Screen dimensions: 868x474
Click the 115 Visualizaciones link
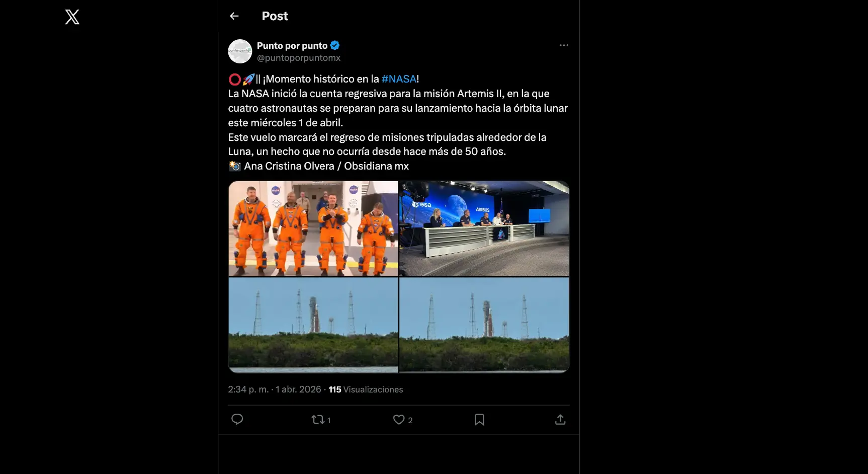tap(365, 389)
